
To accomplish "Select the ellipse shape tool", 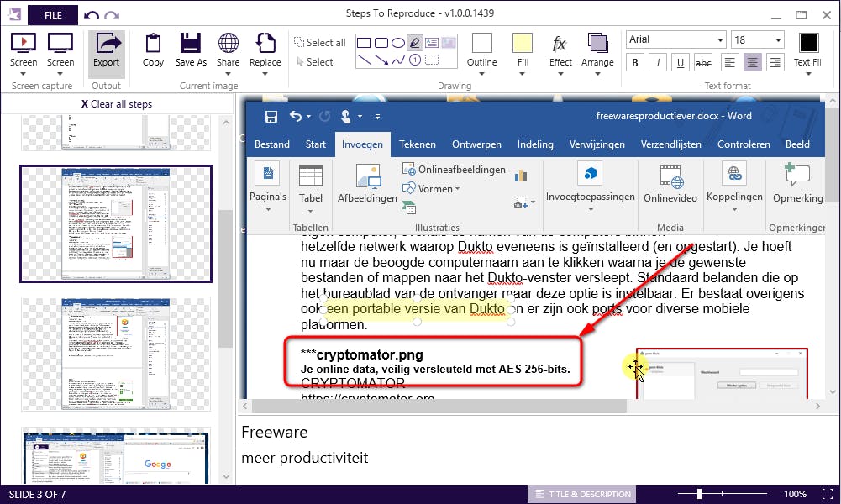I will click(x=398, y=43).
